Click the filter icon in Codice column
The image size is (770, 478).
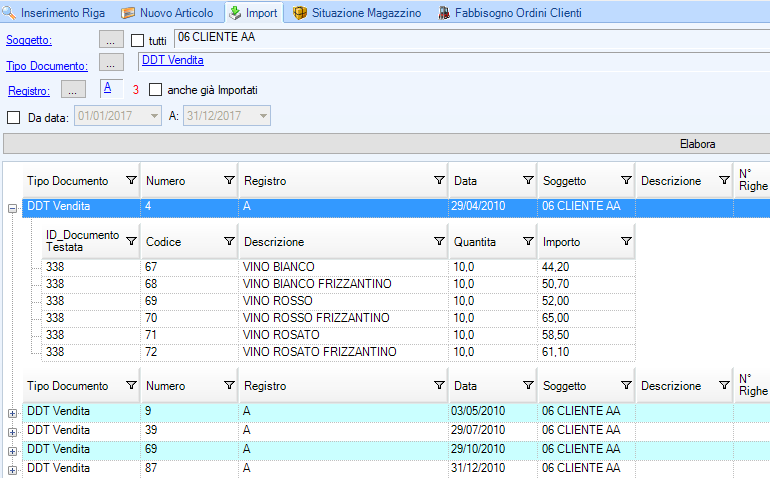tap(227, 241)
